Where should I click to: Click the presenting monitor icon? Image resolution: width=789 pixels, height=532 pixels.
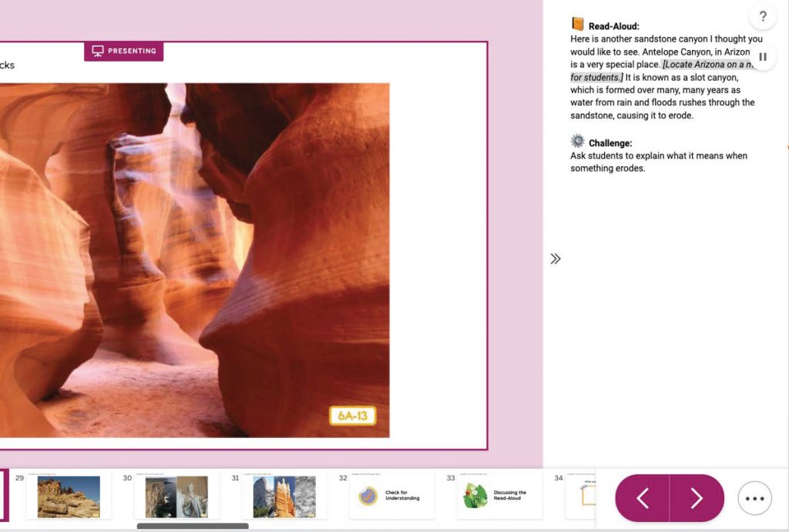[x=96, y=51]
